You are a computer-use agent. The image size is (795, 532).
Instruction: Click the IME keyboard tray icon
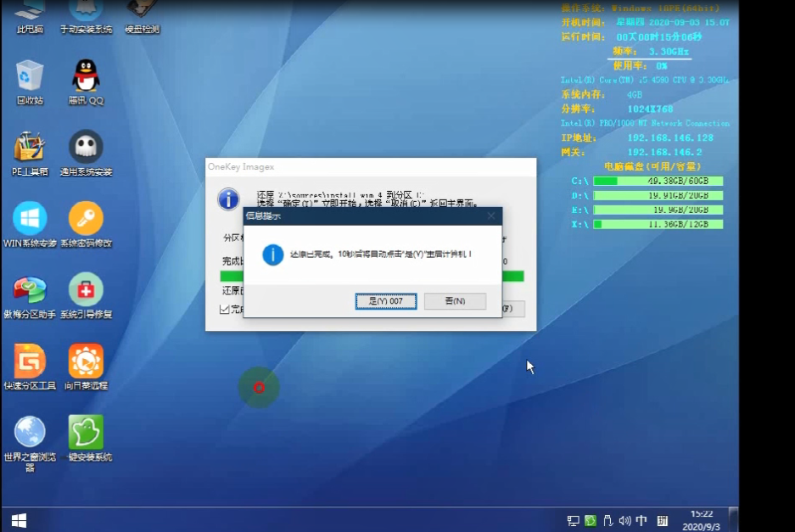(662, 520)
